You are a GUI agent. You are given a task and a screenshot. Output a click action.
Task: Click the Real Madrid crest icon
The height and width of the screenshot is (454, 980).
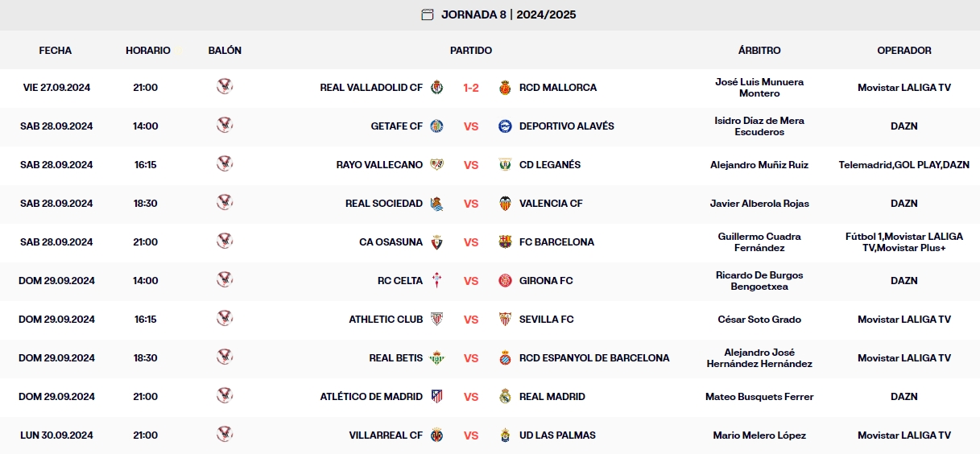pyautogui.click(x=505, y=396)
